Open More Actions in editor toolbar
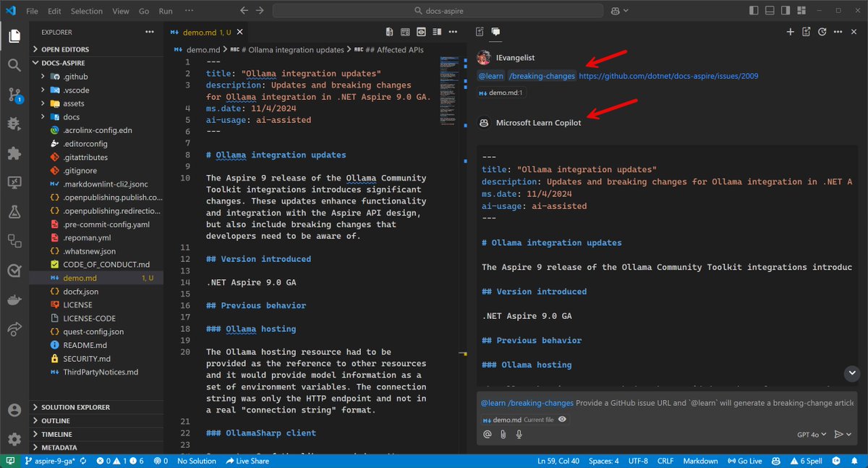Screen dimensions: 868x468 tap(452, 32)
